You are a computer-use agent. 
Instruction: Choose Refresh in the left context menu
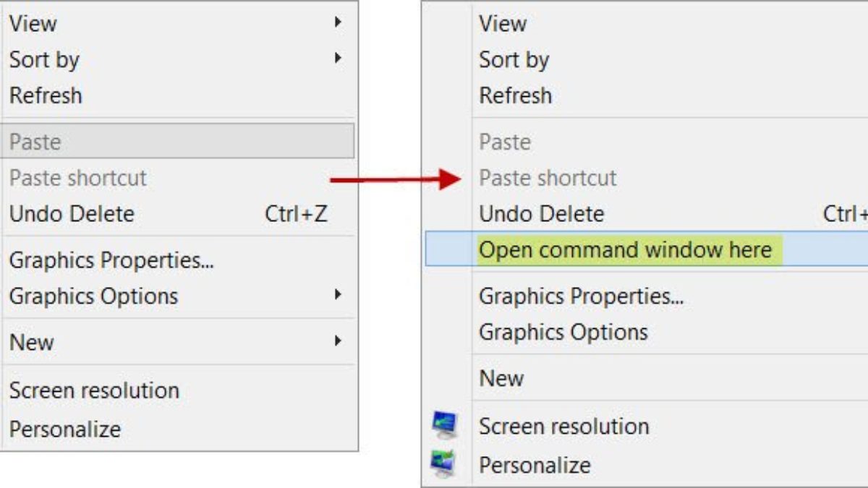pyautogui.click(x=46, y=95)
